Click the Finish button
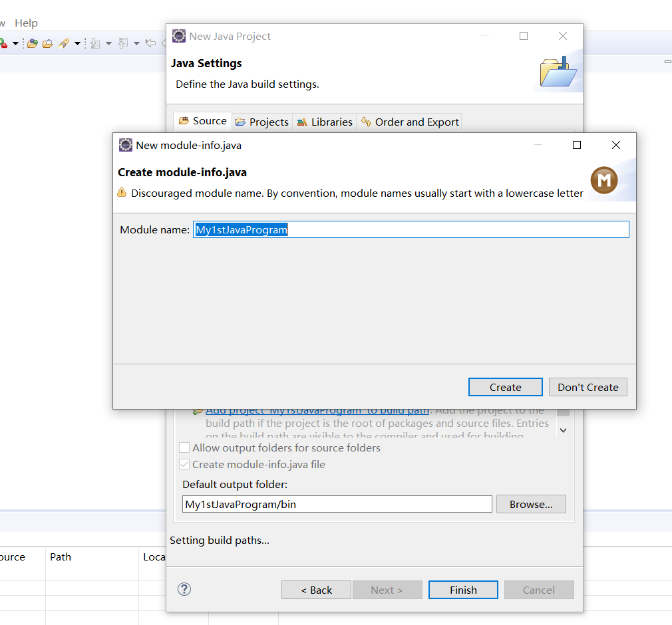The image size is (672, 625). (463, 590)
